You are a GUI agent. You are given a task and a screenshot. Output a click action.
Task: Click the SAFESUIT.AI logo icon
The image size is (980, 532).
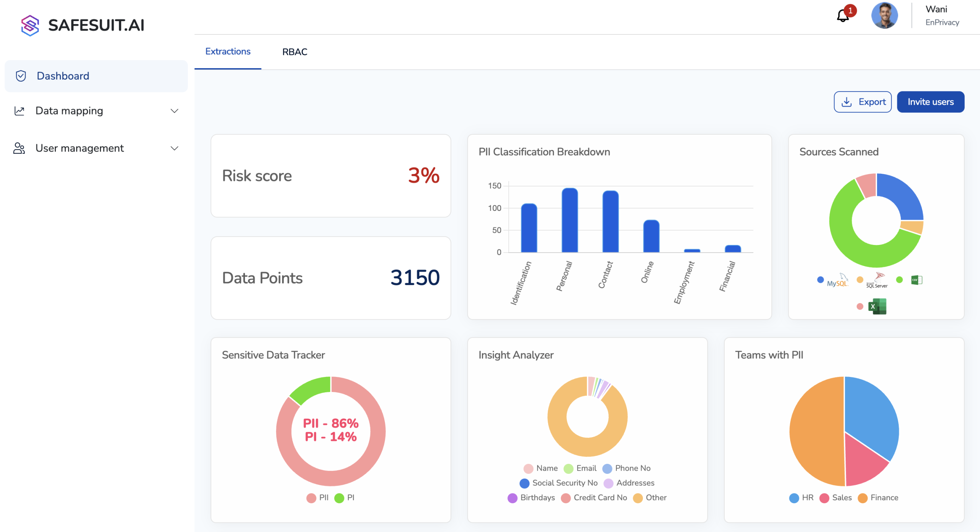tap(30, 25)
